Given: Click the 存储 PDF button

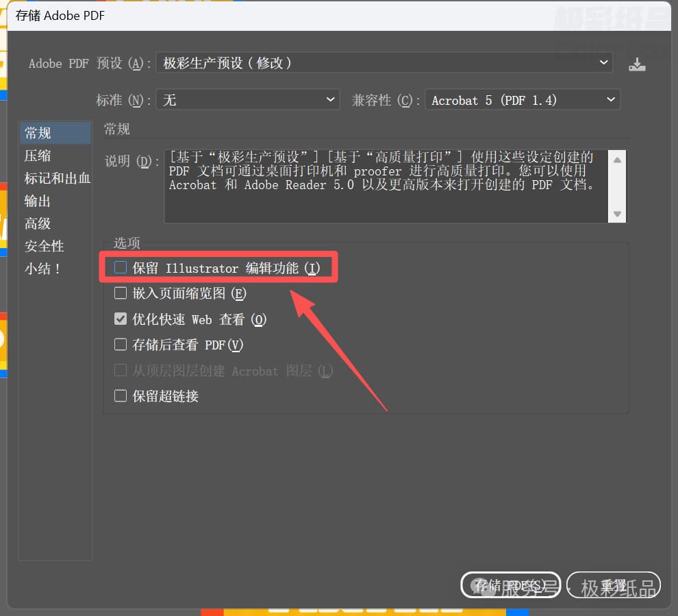Looking at the screenshot, I should point(510,585).
